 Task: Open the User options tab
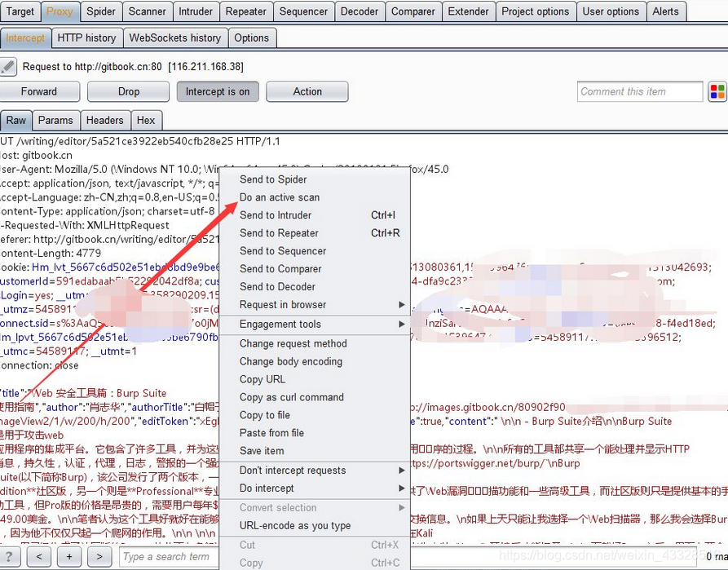[x=611, y=11]
